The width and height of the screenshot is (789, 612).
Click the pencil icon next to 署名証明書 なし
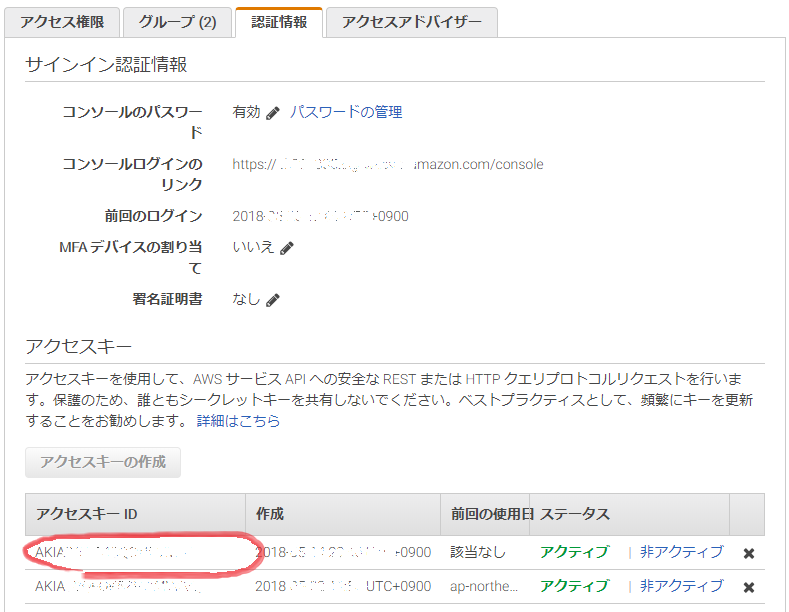click(273, 299)
